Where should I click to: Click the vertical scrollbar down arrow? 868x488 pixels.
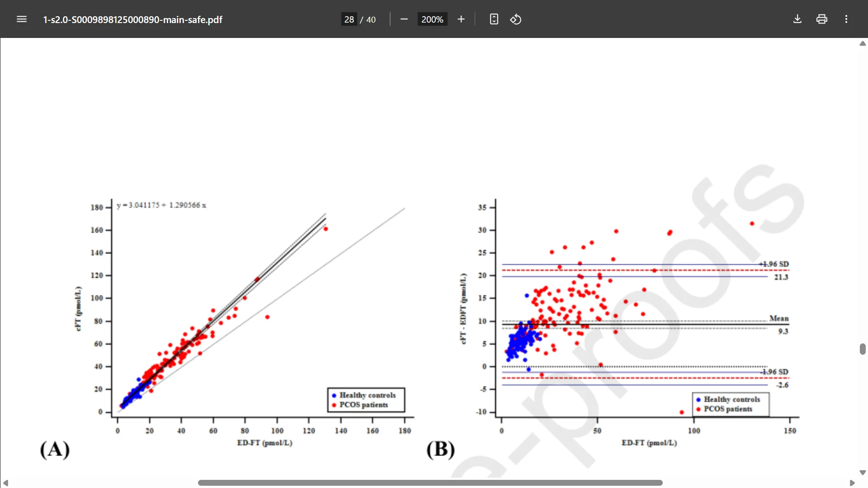[x=863, y=473]
